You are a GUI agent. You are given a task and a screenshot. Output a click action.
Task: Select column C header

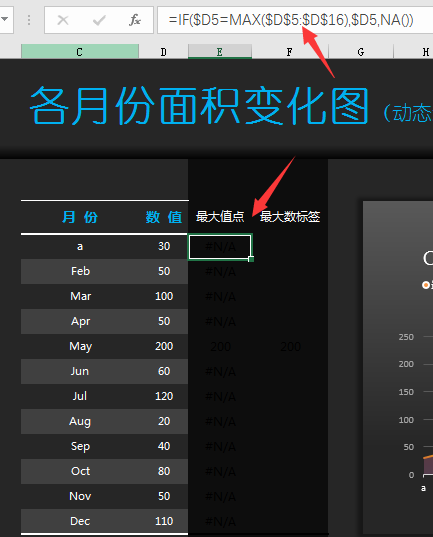79,52
